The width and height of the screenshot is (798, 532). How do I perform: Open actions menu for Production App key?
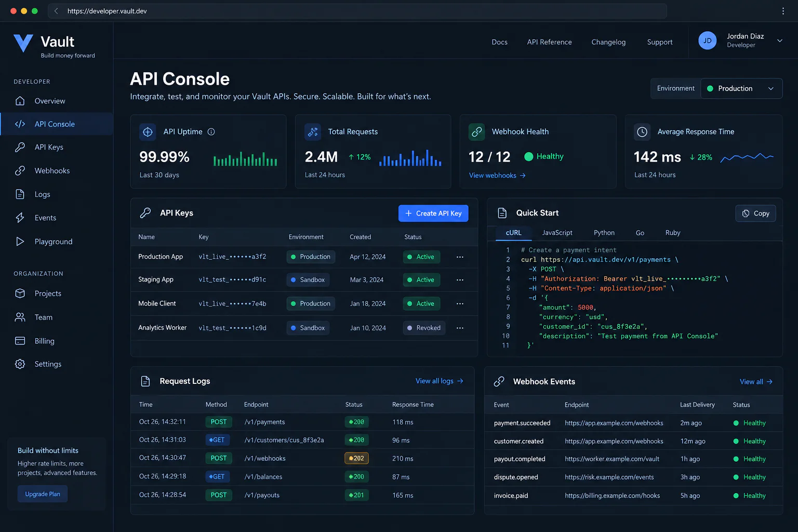pyautogui.click(x=460, y=257)
